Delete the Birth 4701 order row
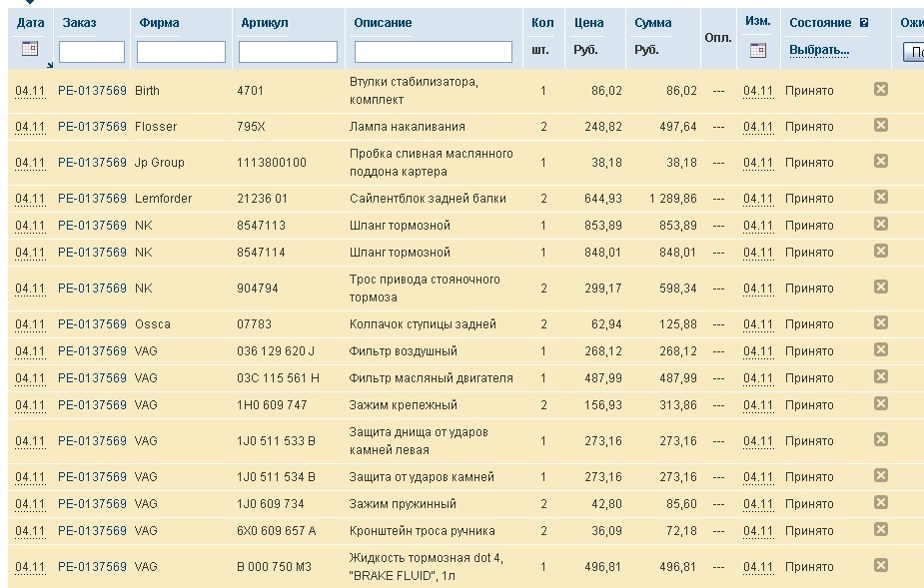 pyautogui.click(x=881, y=89)
